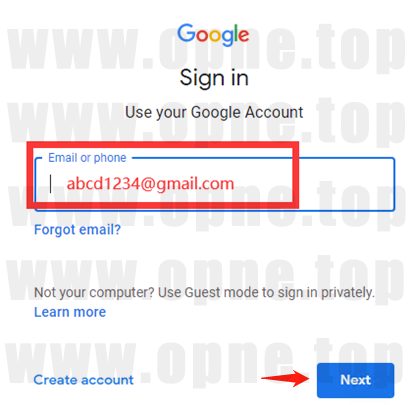Click the 'Sign in' heading
Viewport: 412px width, 405px height.
(x=214, y=78)
